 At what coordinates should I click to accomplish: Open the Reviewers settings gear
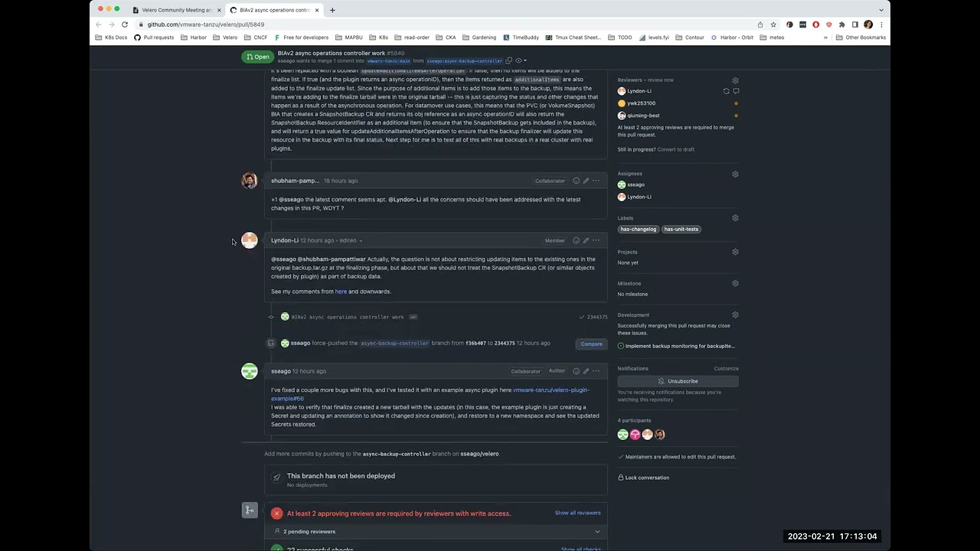(735, 80)
